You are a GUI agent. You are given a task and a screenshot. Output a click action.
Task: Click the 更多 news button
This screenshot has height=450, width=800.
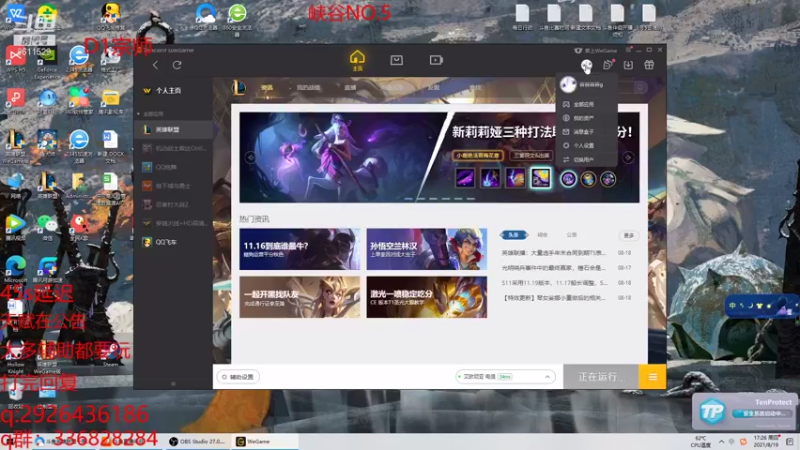click(x=629, y=235)
